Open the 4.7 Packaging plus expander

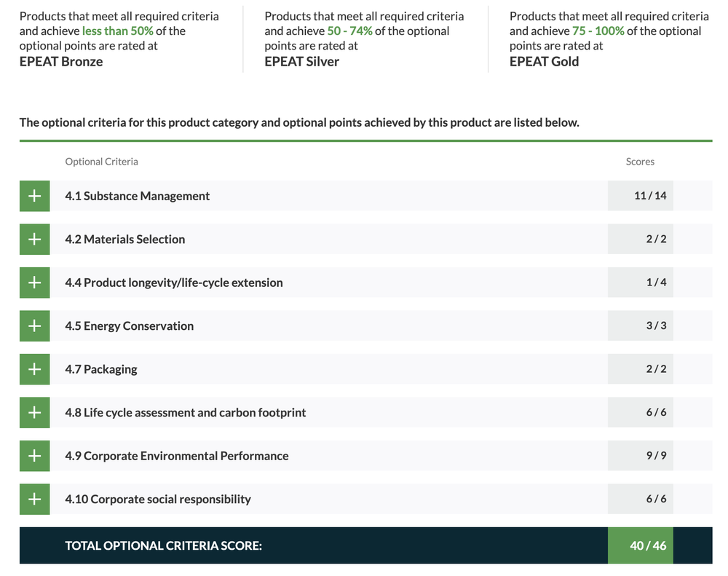(x=34, y=369)
